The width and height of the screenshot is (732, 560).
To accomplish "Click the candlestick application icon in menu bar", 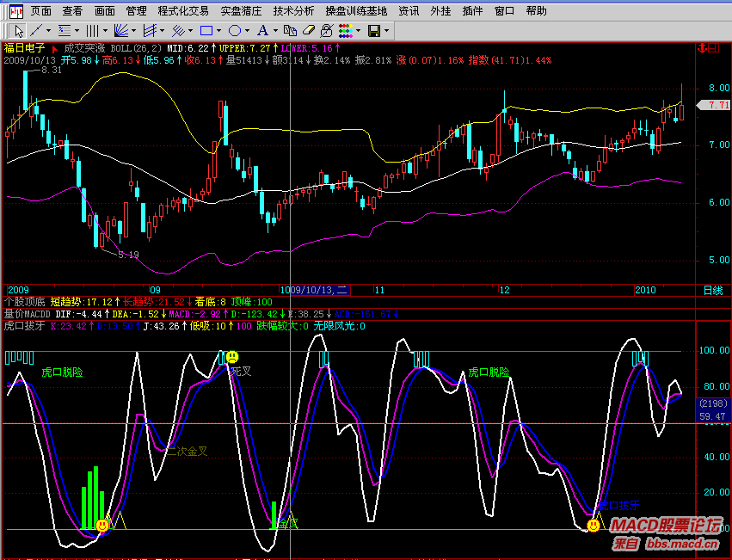I will 16,10.
